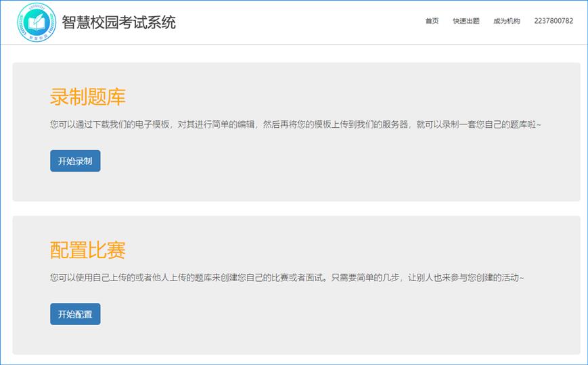Click empty space right of 开始录制 button
This screenshot has height=365, width=588.
pyautogui.click(x=304, y=162)
